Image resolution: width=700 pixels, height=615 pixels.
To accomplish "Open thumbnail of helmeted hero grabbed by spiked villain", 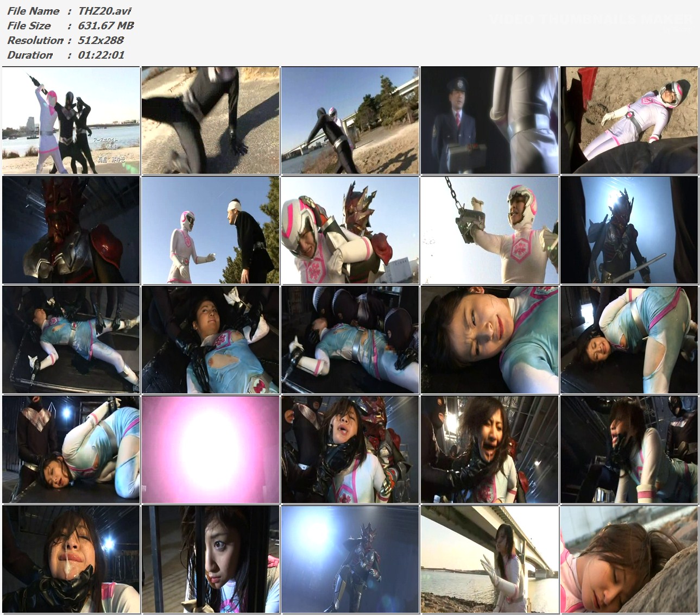I will pos(350,230).
